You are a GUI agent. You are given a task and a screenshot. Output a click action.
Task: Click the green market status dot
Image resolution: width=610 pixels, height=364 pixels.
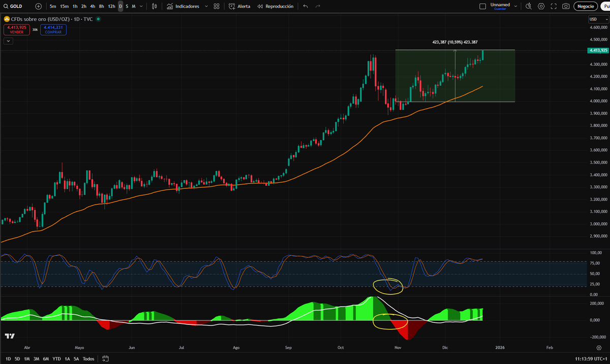(98, 19)
